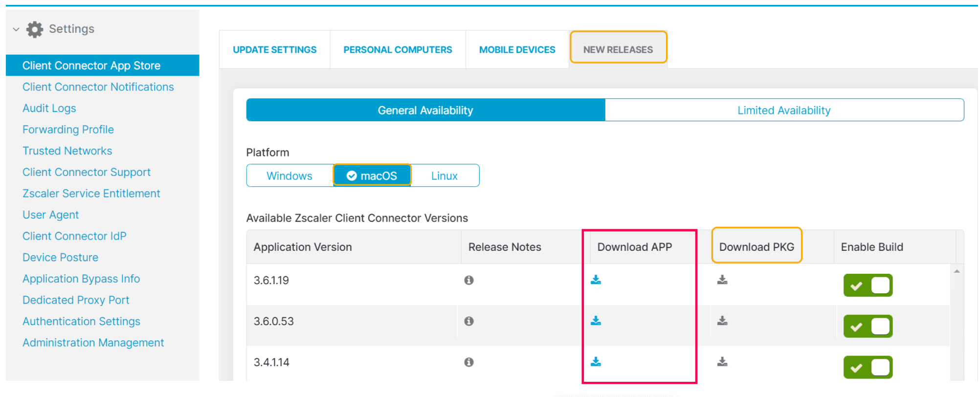Open the Forwarding Profile page
The width and height of the screenshot is (980, 397).
tap(68, 130)
